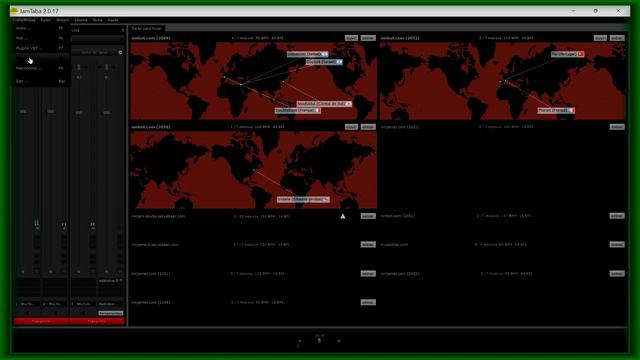Click the white button under fourth subchannel
Screen dimensions: 640x360
(x=111, y=313)
